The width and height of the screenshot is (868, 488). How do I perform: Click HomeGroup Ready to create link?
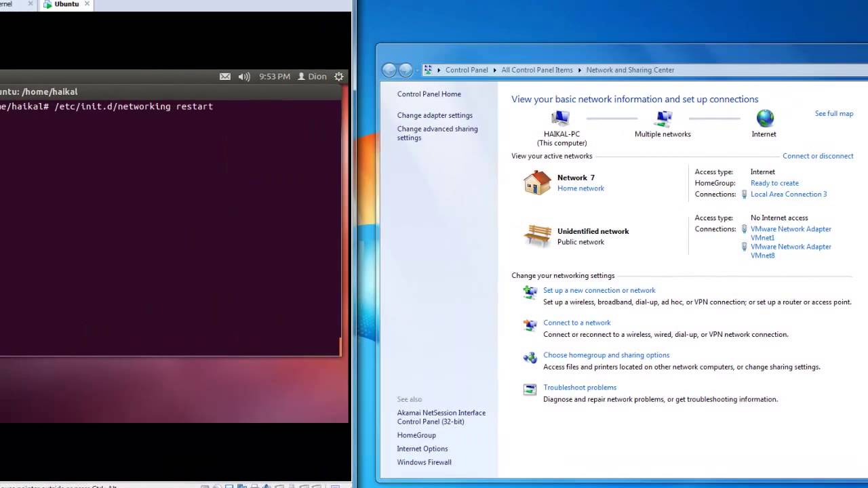(774, 183)
